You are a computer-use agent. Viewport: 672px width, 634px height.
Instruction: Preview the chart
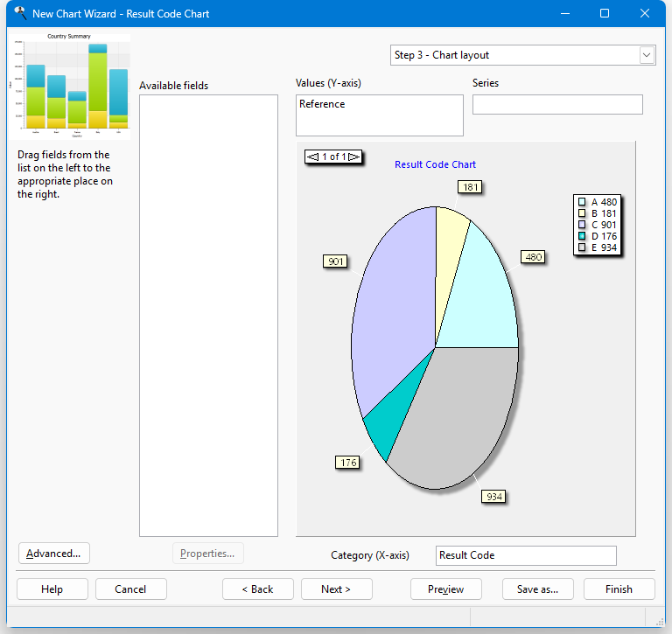tap(445, 589)
